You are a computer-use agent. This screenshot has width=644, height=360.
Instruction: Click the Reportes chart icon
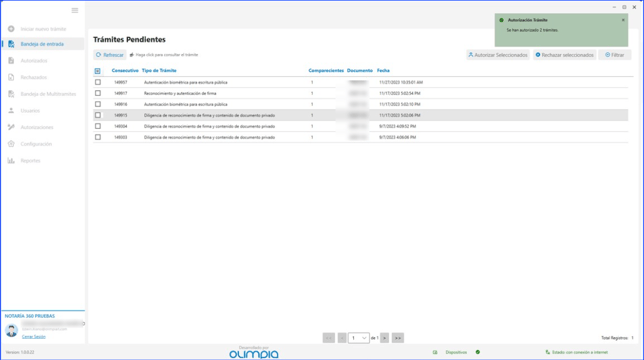11,161
